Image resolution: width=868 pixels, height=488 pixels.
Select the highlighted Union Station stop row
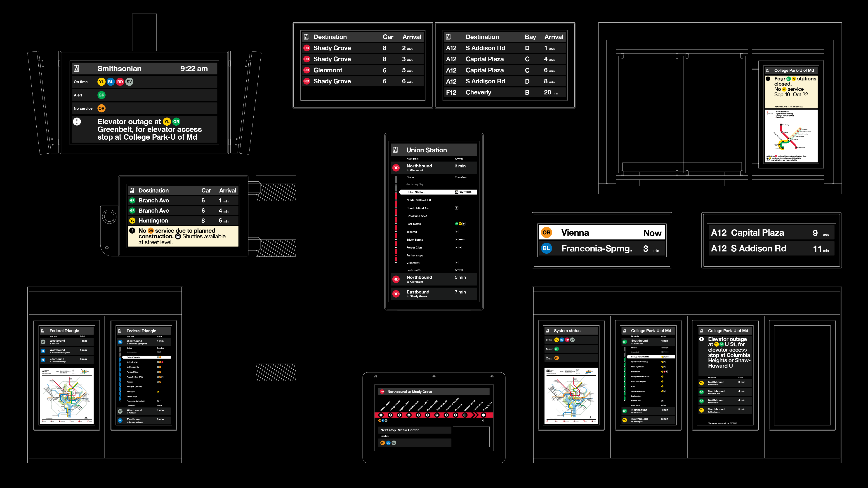point(437,192)
